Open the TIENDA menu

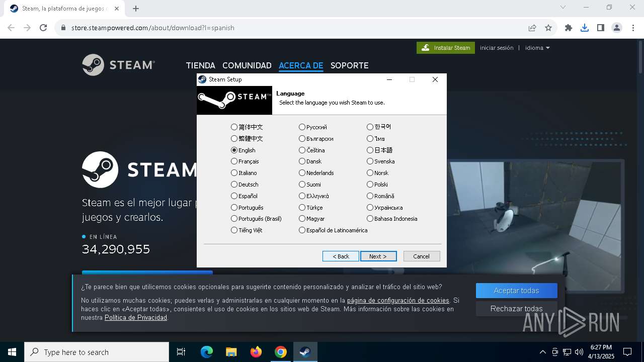pyautogui.click(x=201, y=65)
